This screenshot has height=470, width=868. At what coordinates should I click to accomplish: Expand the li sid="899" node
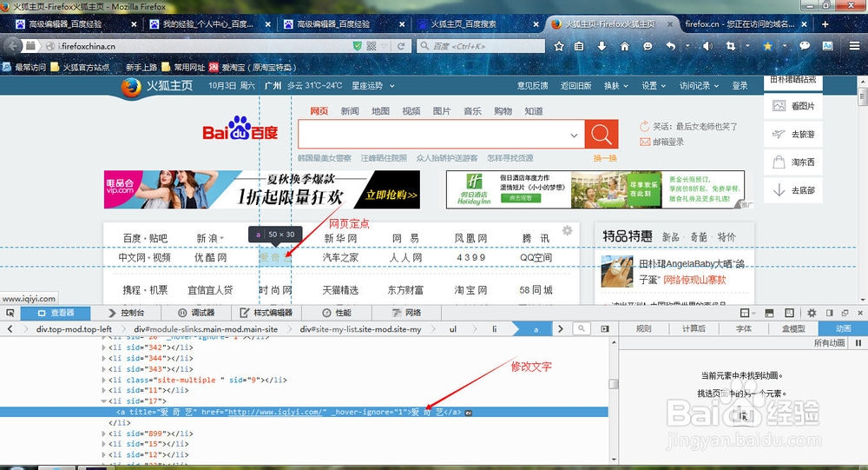coord(103,434)
